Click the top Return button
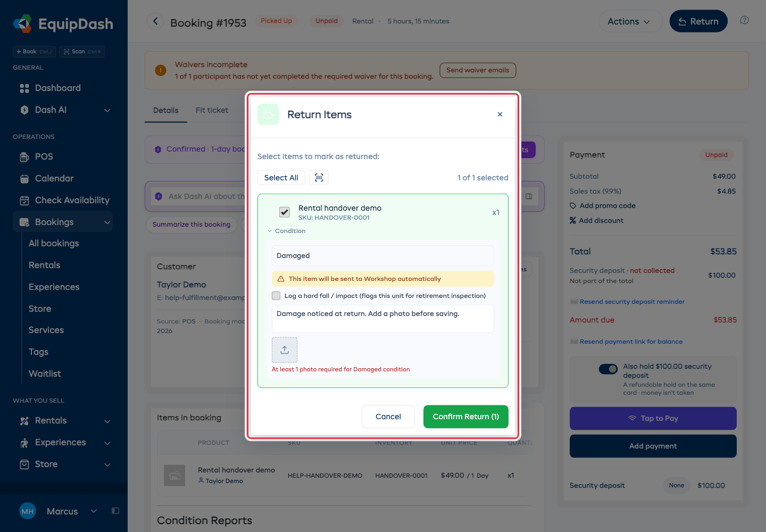Image resolution: width=766 pixels, height=532 pixels. [x=698, y=21]
